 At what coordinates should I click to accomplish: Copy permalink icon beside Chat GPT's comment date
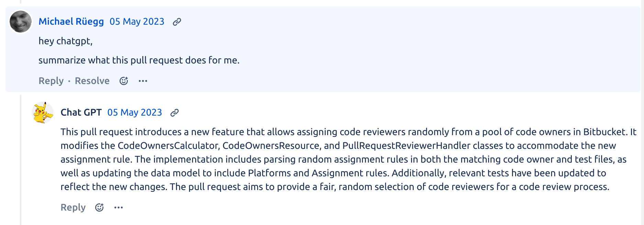(x=175, y=113)
